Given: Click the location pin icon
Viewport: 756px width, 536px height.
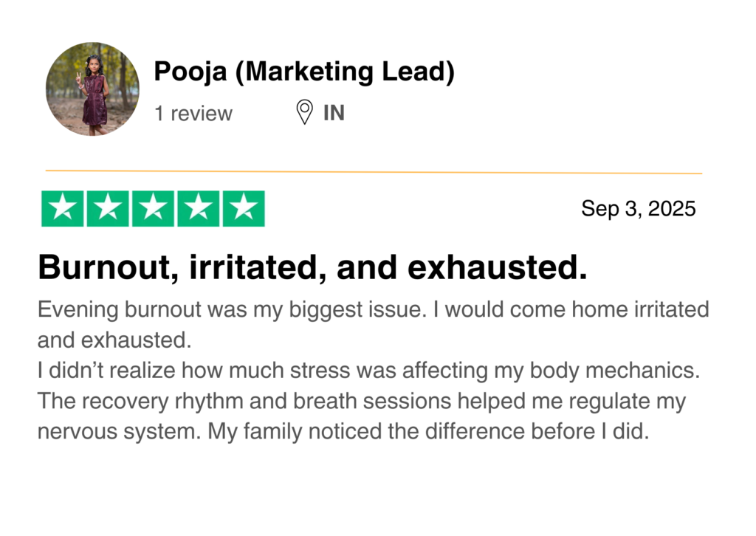Looking at the screenshot, I should coord(304,113).
